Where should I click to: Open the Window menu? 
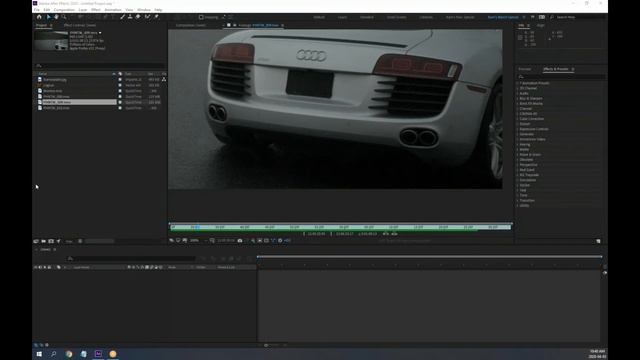tap(144, 9)
